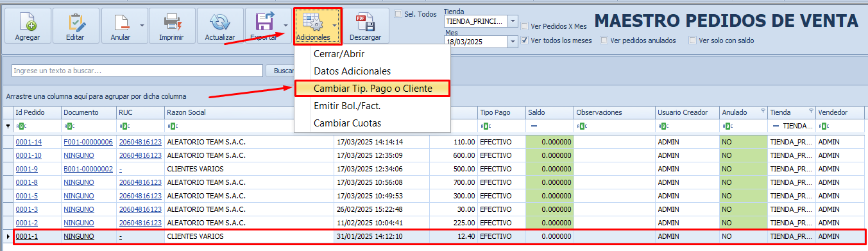The width and height of the screenshot is (868, 251).
Task: Click the Anular document icon
Action: pyautogui.click(x=121, y=22)
